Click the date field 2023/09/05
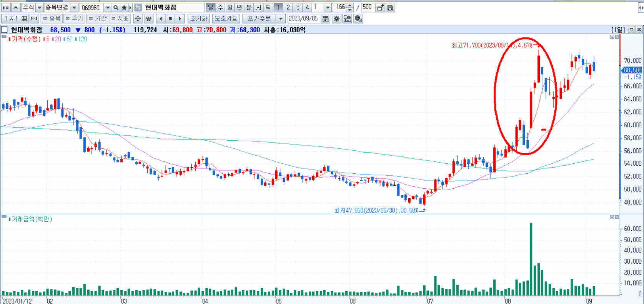The image size is (644, 304). (304, 18)
